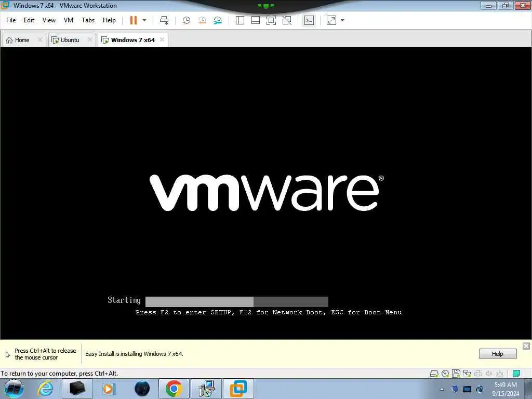Image resolution: width=532 pixels, height=399 pixels.
Task: Toggle the thumbnail bar view
Action: (256, 20)
